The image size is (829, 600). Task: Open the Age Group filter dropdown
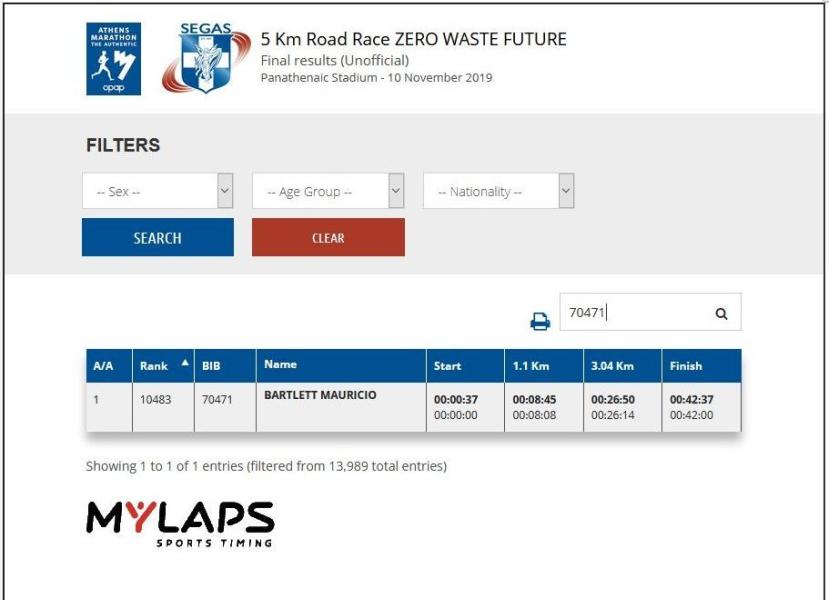point(328,191)
